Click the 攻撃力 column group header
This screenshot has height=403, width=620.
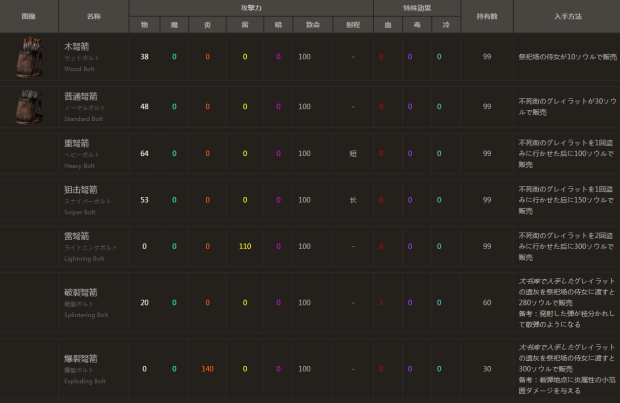coord(250,6)
